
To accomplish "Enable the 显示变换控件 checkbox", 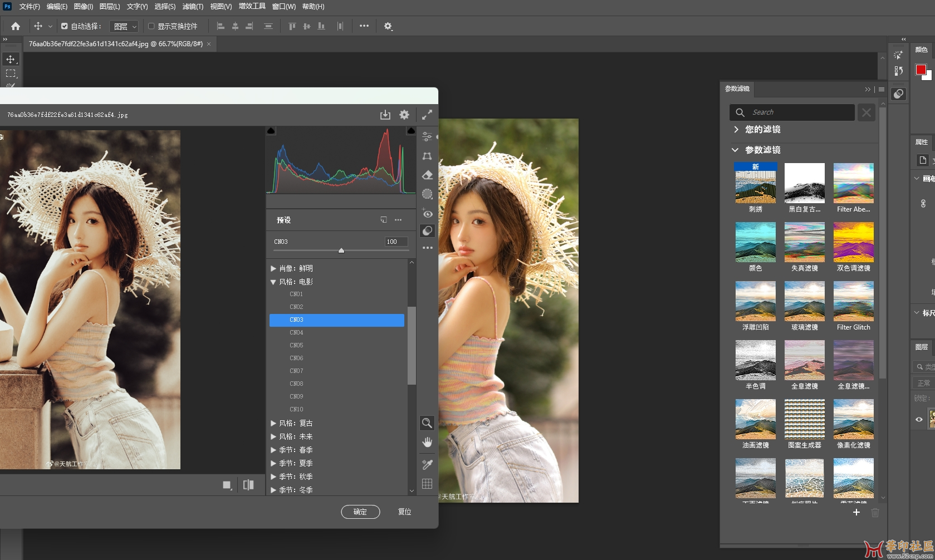I will [151, 26].
